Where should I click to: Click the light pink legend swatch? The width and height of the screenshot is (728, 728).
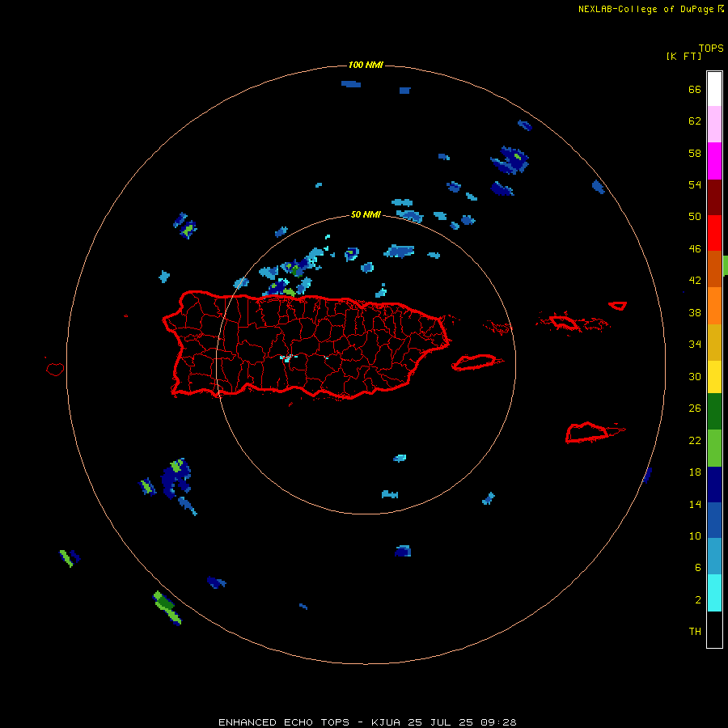714,124
